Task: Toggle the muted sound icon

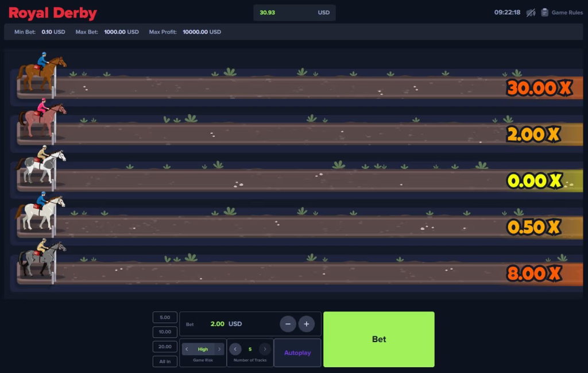Action: [x=531, y=13]
